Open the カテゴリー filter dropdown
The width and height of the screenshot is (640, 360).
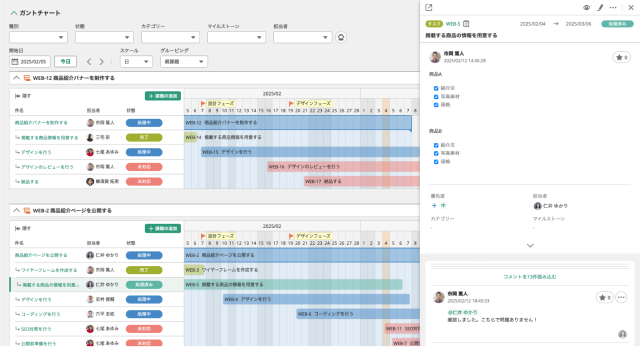pos(171,38)
